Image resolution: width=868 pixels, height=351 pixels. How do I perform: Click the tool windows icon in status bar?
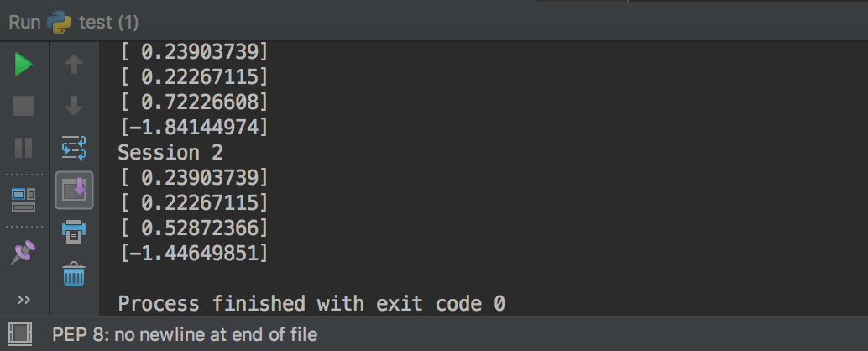pos(20,334)
